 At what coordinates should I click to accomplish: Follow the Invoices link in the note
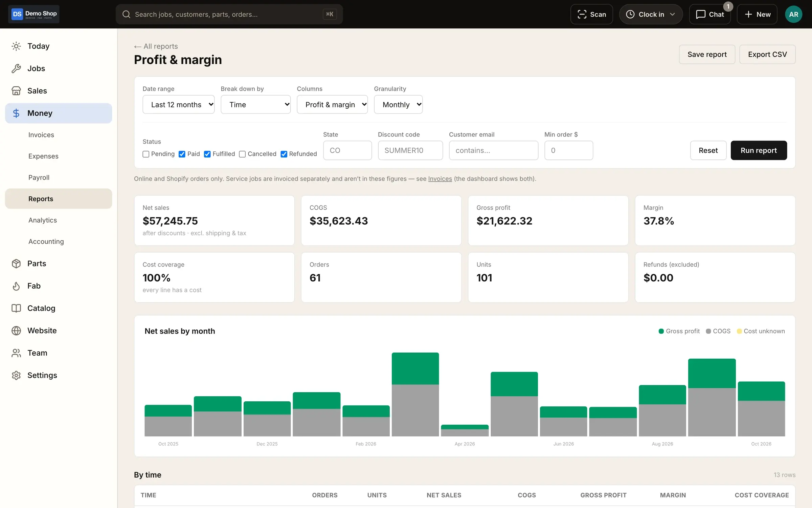(x=440, y=179)
